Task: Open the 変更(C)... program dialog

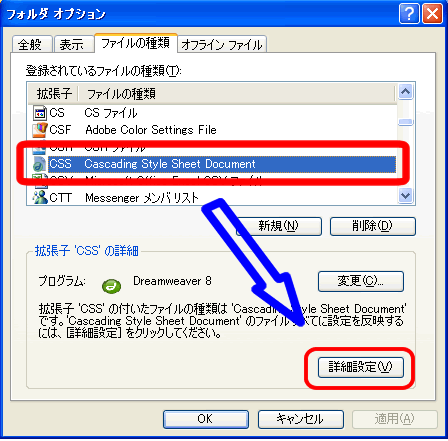Action: coord(361,281)
